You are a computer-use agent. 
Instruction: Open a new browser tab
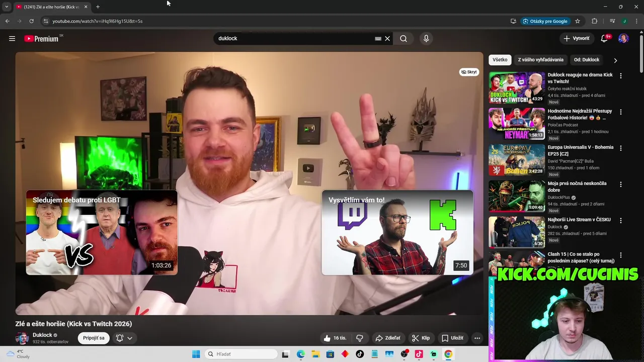pyautogui.click(x=98, y=7)
